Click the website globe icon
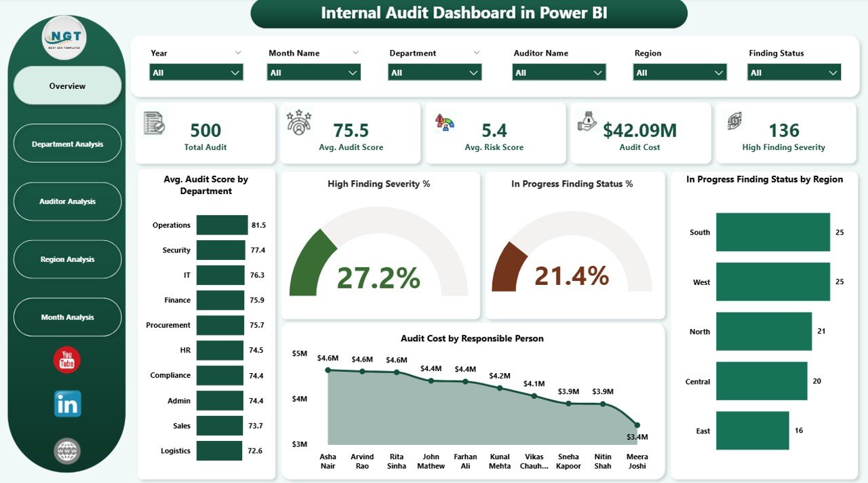This screenshot has height=483, width=868. coord(66,450)
